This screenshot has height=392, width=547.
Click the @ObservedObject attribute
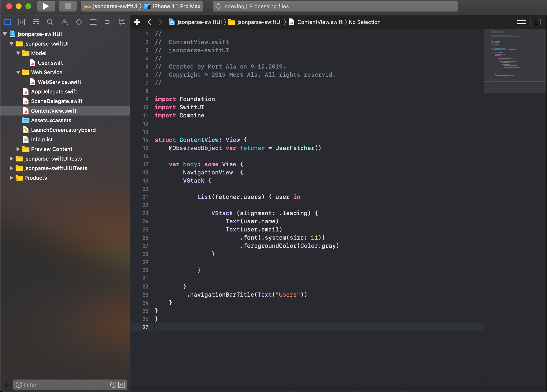click(x=195, y=148)
